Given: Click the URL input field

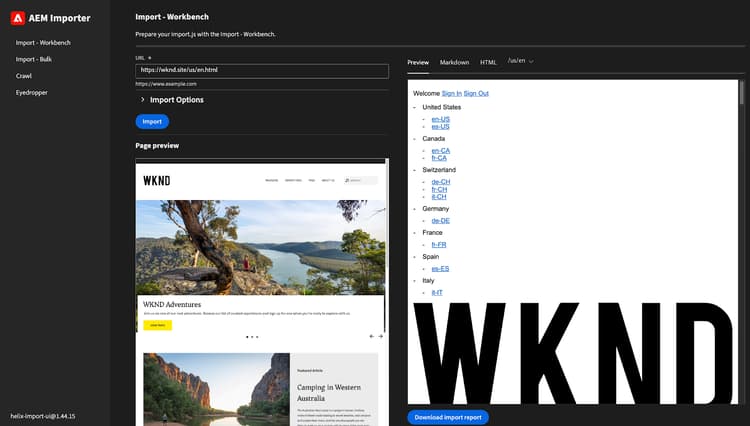Looking at the screenshot, I should [262, 70].
